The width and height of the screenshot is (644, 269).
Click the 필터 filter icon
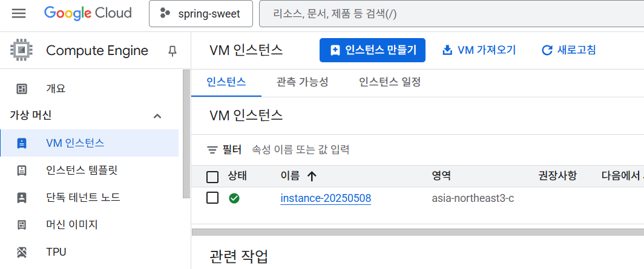pos(212,150)
